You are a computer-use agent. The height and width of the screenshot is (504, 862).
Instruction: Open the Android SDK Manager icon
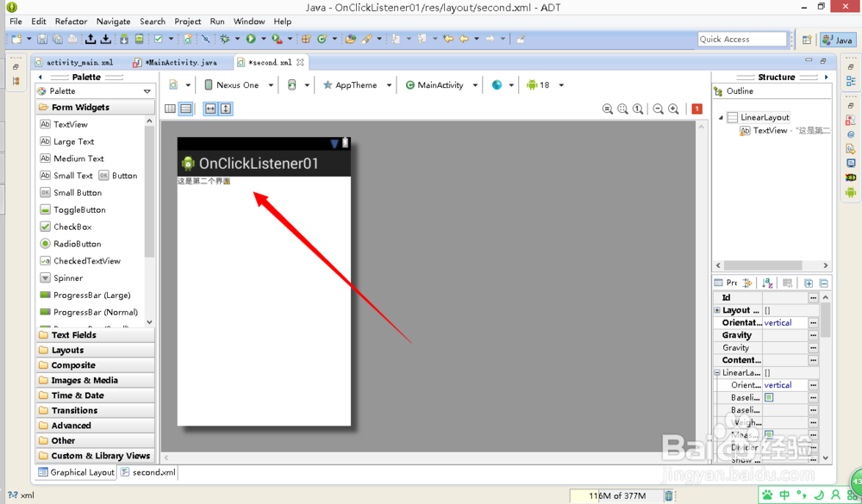click(124, 39)
